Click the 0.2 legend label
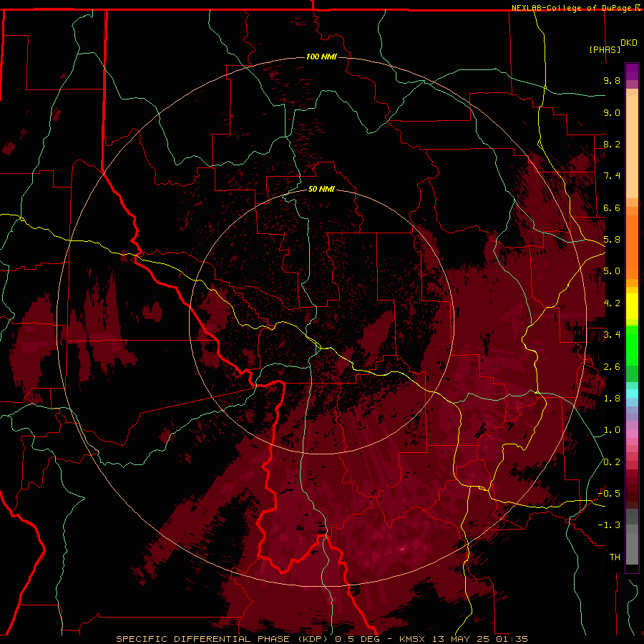 coord(612,462)
